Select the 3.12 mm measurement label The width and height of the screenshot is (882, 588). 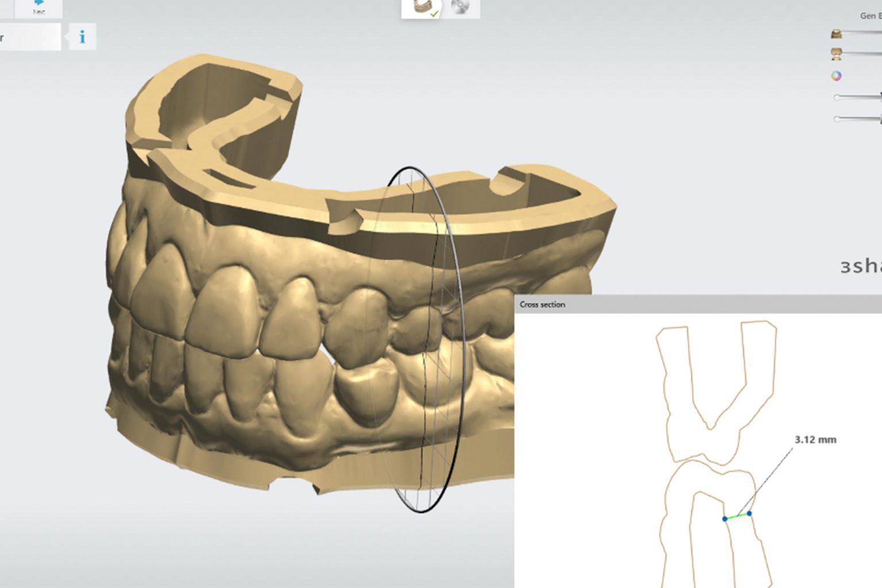pyautogui.click(x=815, y=439)
